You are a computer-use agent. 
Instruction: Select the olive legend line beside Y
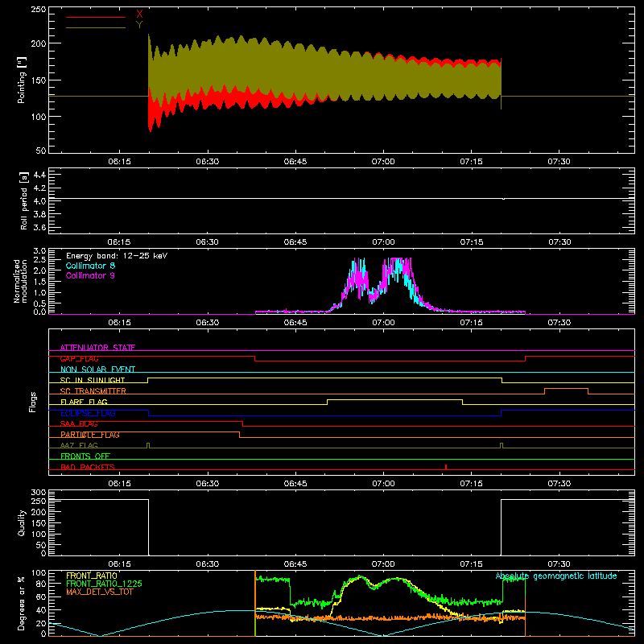pyautogui.click(x=96, y=28)
